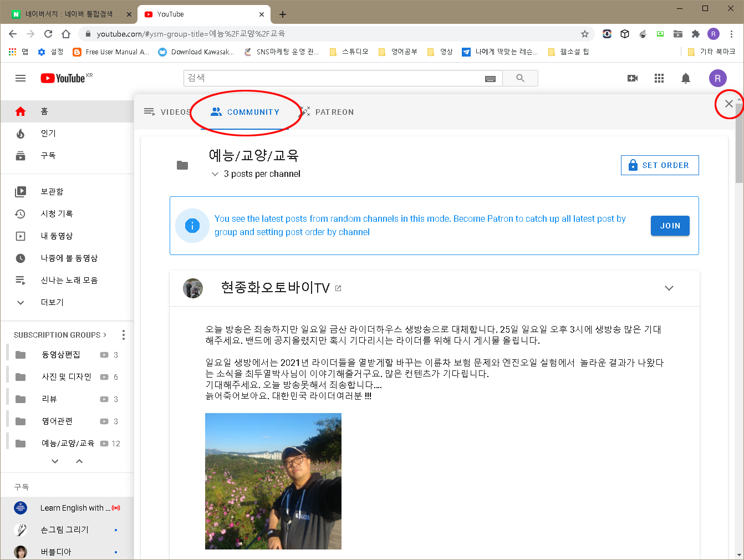Open 나중에 볼 동영상 watch later icon
This screenshot has height=560, width=744.
pos(21,258)
